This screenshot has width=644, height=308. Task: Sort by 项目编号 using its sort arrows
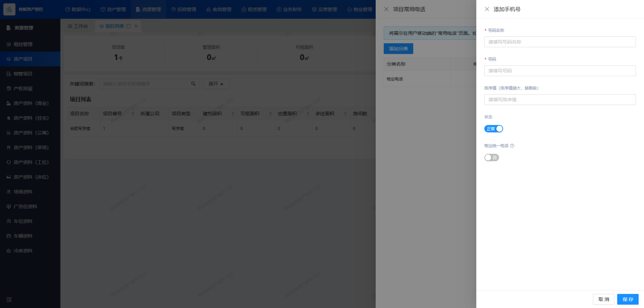(133, 114)
